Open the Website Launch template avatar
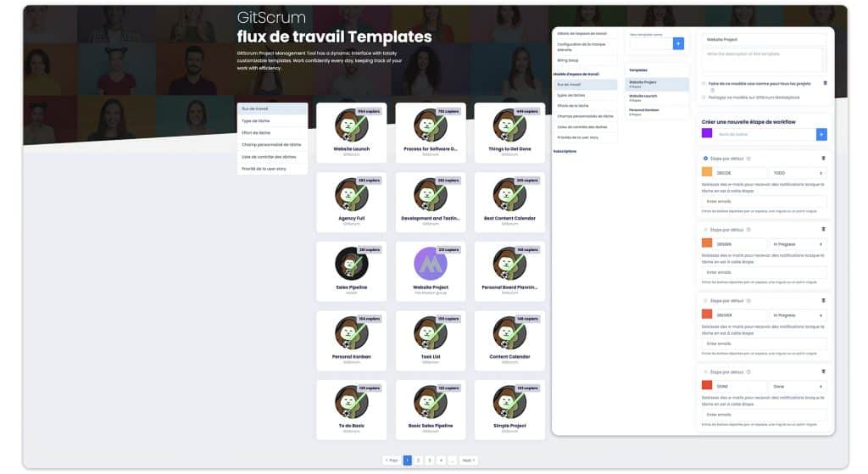This screenshot has width=868, height=474. coord(351,125)
